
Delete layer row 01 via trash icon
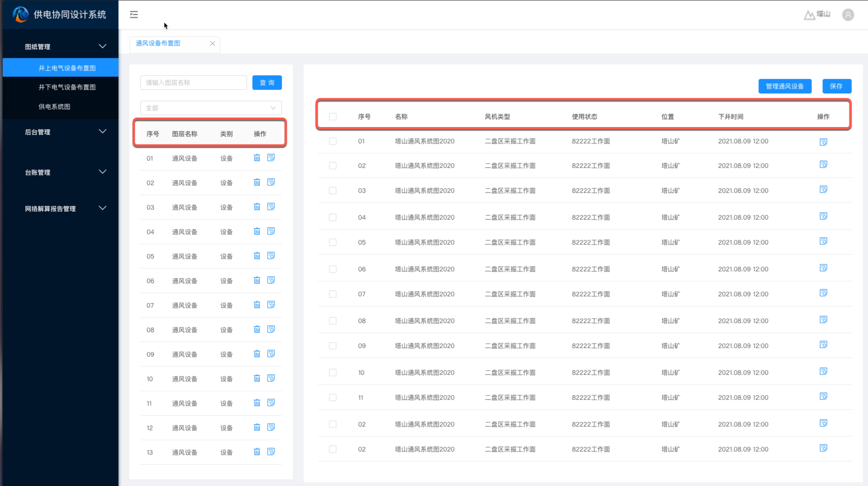257,158
